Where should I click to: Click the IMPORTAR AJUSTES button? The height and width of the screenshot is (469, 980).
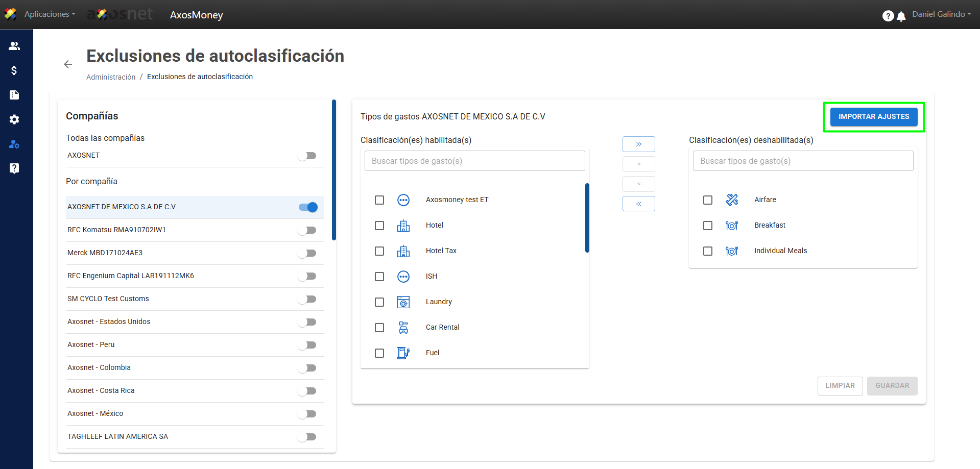tap(873, 117)
